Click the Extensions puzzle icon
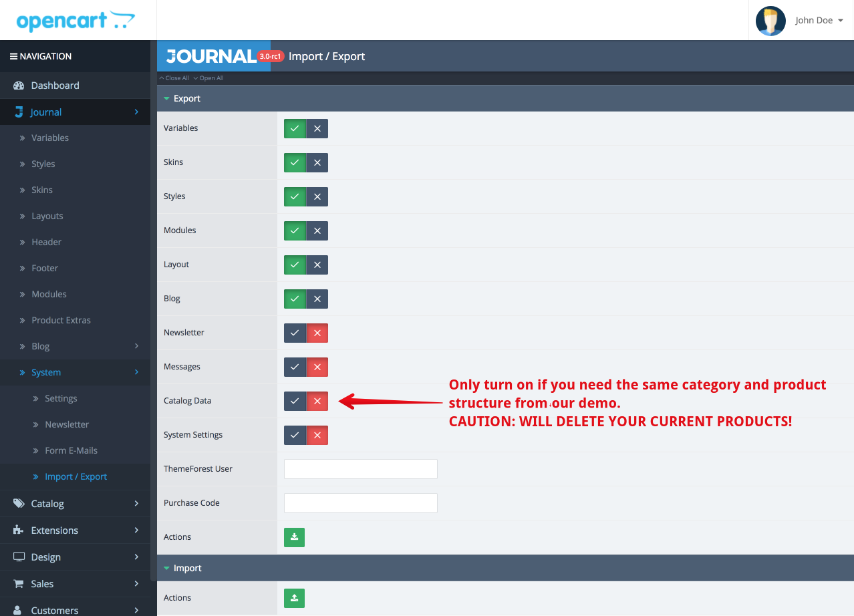The width and height of the screenshot is (854, 616). (x=19, y=530)
